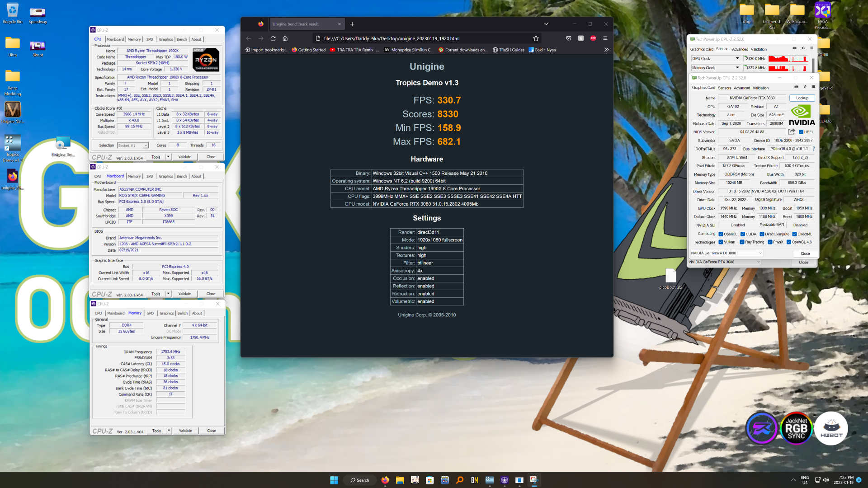
Task: Open Microsoft Store from taskbar
Action: pos(430,480)
